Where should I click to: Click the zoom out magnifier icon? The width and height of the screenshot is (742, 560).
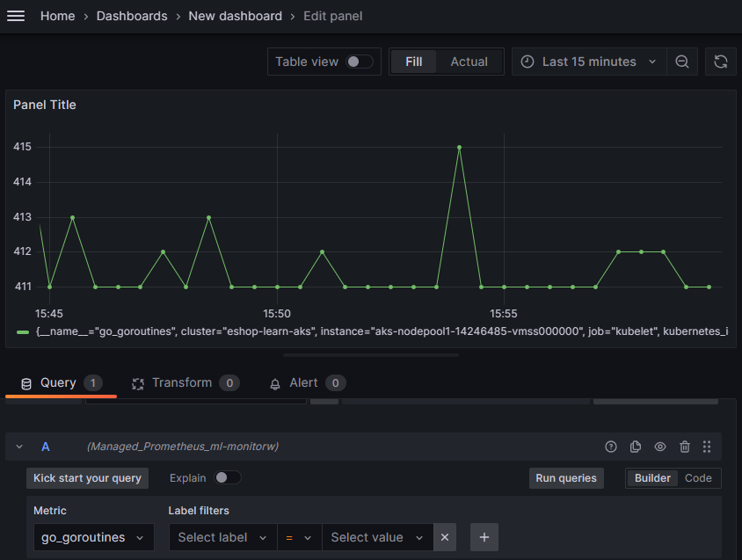click(682, 62)
